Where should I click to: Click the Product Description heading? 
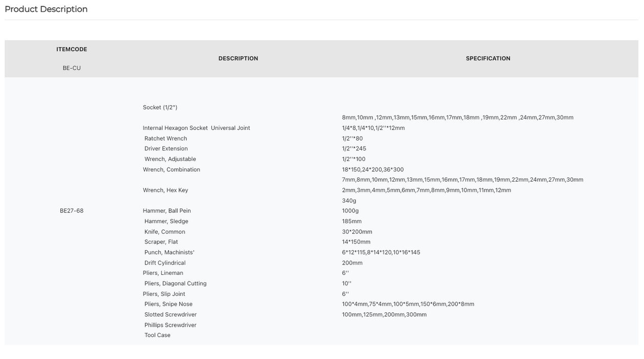[46, 9]
